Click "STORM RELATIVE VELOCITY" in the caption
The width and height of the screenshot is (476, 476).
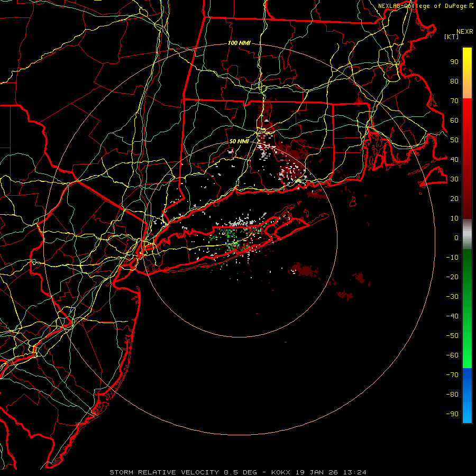point(164,472)
